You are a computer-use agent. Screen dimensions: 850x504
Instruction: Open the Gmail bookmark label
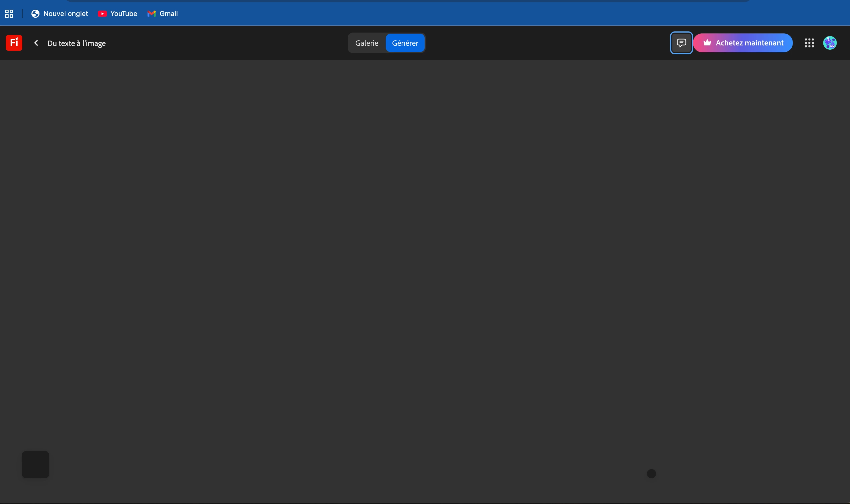tap(168, 14)
